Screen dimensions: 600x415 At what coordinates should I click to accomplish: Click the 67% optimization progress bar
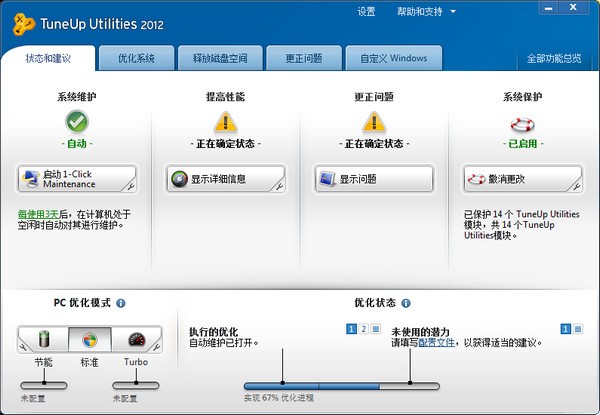(x=342, y=386)
